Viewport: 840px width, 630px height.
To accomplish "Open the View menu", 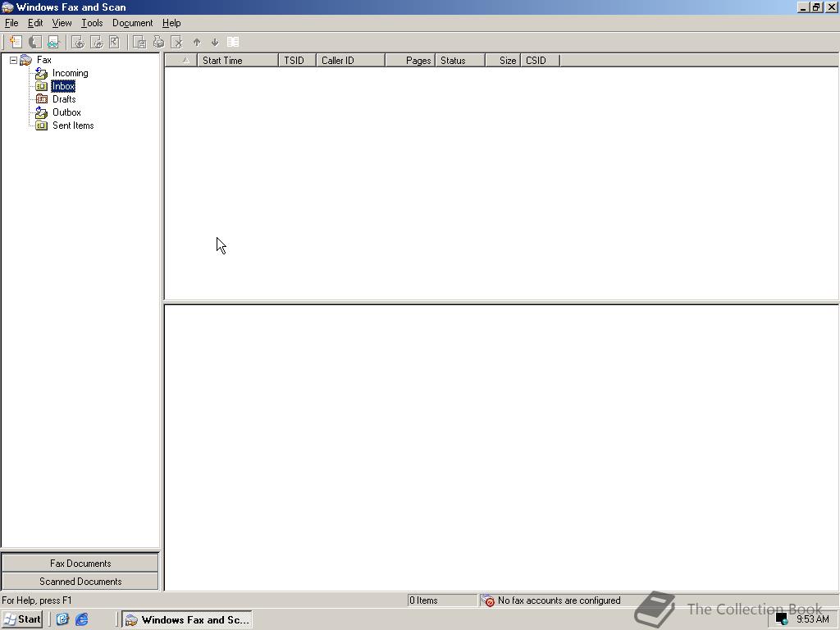I will point(62,23).
